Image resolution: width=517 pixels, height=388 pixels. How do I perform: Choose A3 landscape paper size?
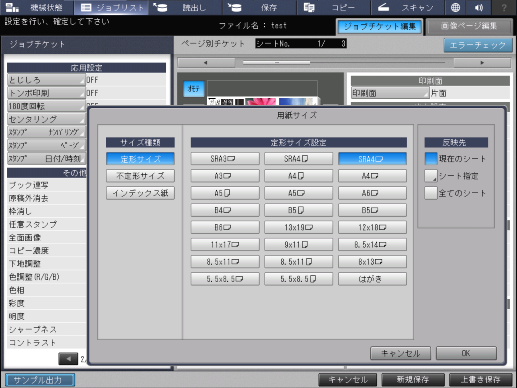[225, 176]
